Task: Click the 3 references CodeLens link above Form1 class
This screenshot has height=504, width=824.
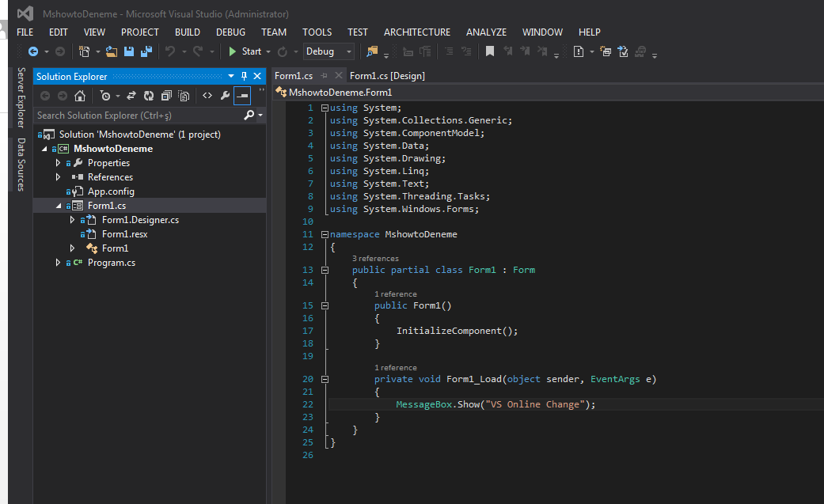Action: [375, 259]
